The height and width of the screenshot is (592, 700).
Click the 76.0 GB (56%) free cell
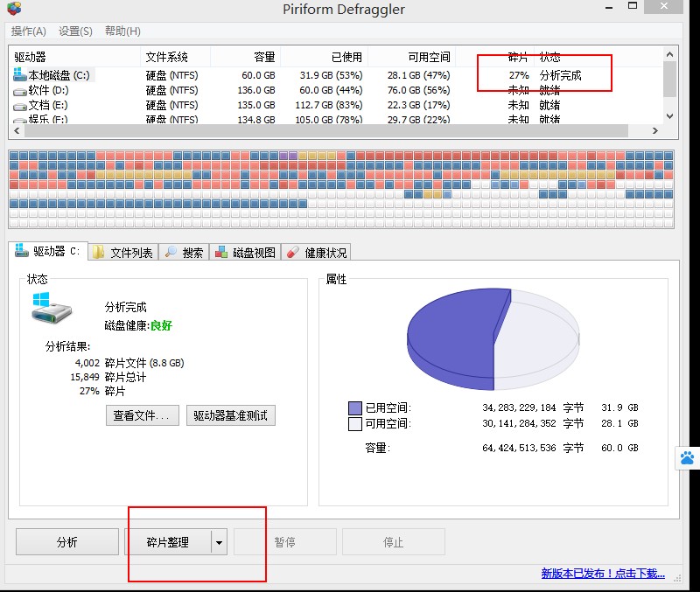point(419,91)
